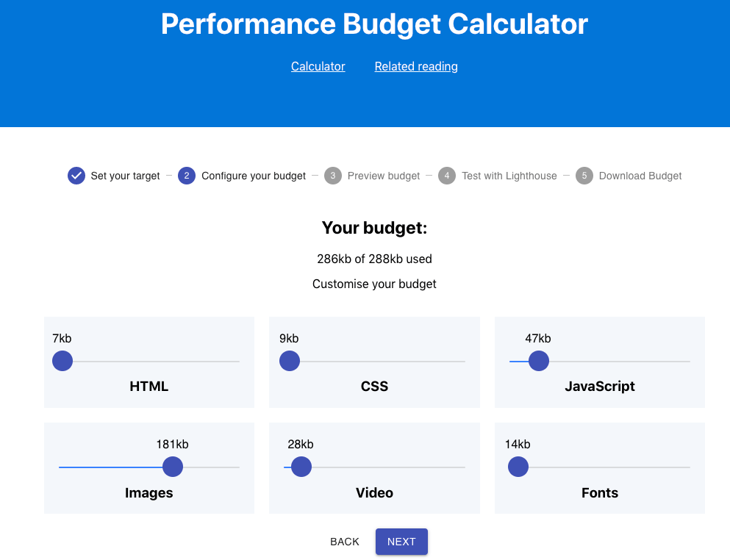This screenshot has width=730, height=560.
Task: Select the Set your target step label
Action: point(126,176)
